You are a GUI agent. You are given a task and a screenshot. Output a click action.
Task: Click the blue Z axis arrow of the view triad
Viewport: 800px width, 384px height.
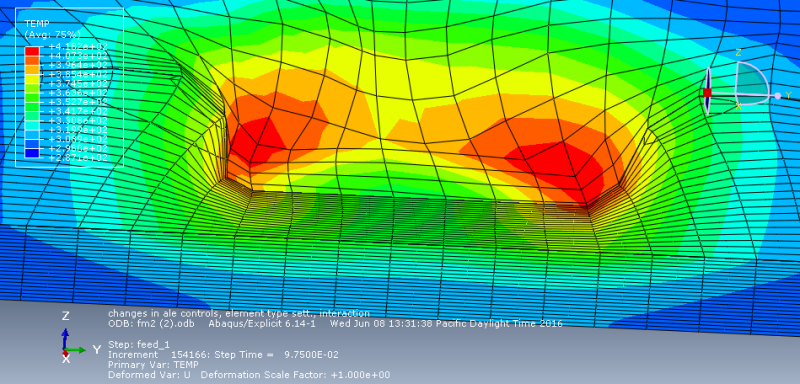[x=65, y=338]
